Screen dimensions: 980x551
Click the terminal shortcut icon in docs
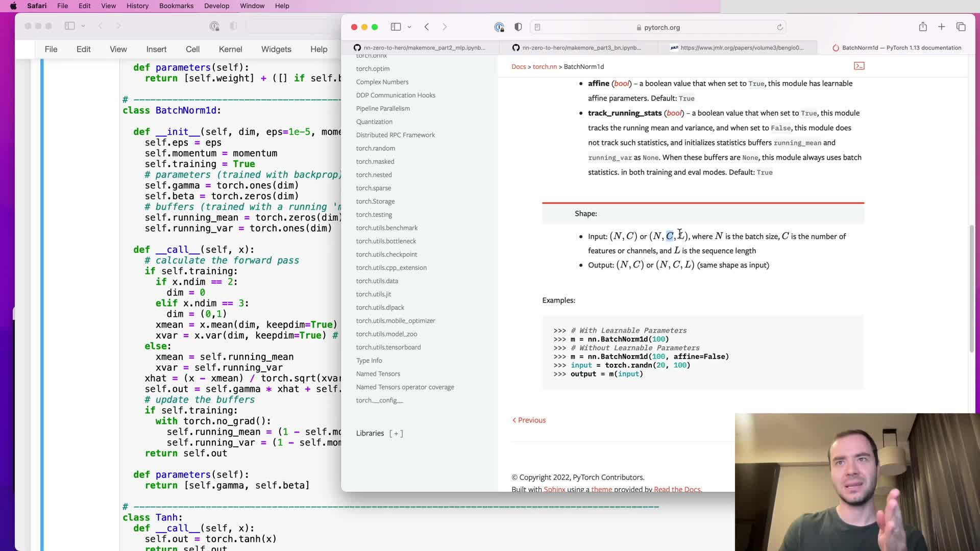859,66
